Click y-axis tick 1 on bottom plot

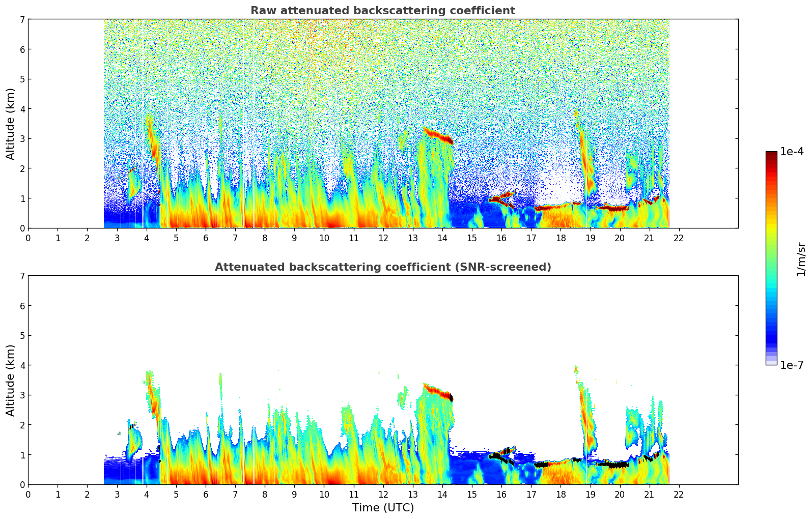click(x=22, y=454)
